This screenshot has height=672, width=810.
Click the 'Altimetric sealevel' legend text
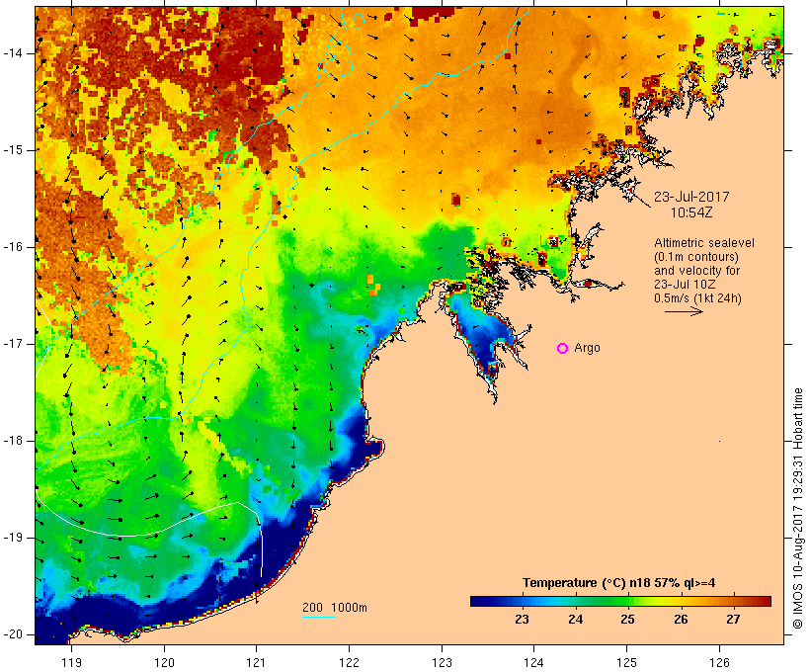[704, 243]
